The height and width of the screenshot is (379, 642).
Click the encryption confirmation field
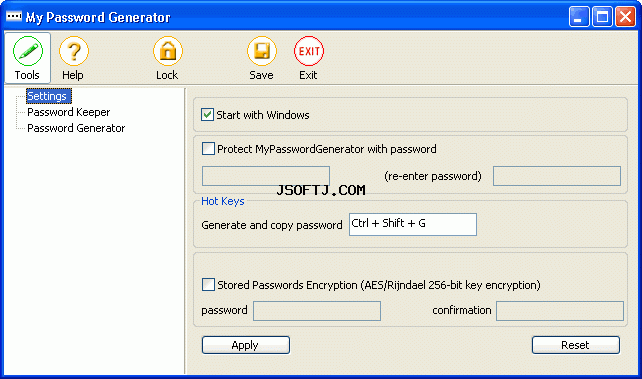(x=560, y=311)
